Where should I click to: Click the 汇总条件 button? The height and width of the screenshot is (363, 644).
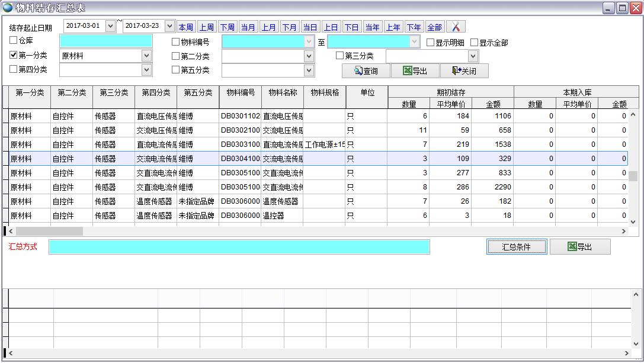click(516, 246)
